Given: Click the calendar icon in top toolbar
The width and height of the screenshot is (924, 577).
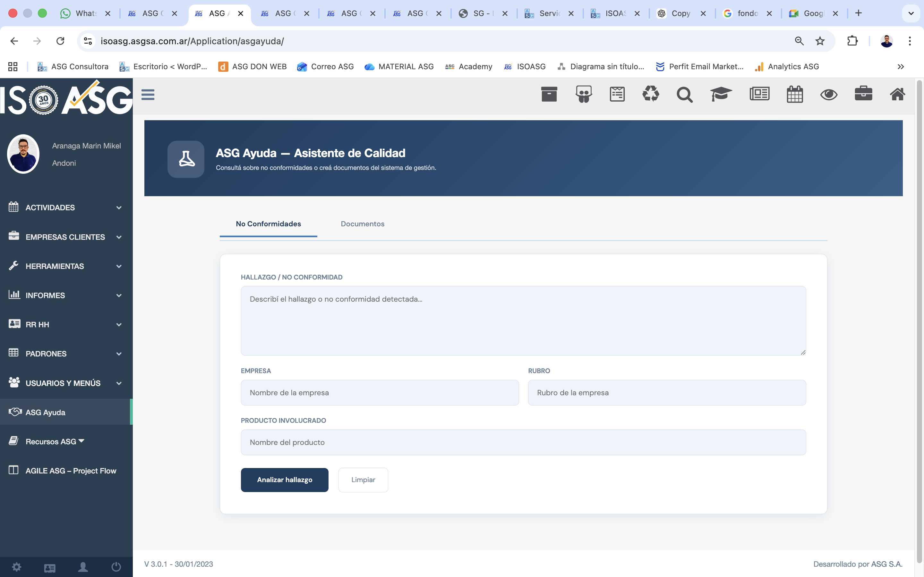Looking at the screenshot, I should (795, 94).
